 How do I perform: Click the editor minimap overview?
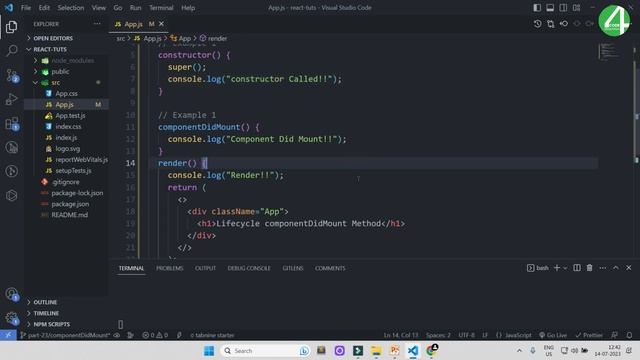(x=609, y=52)
